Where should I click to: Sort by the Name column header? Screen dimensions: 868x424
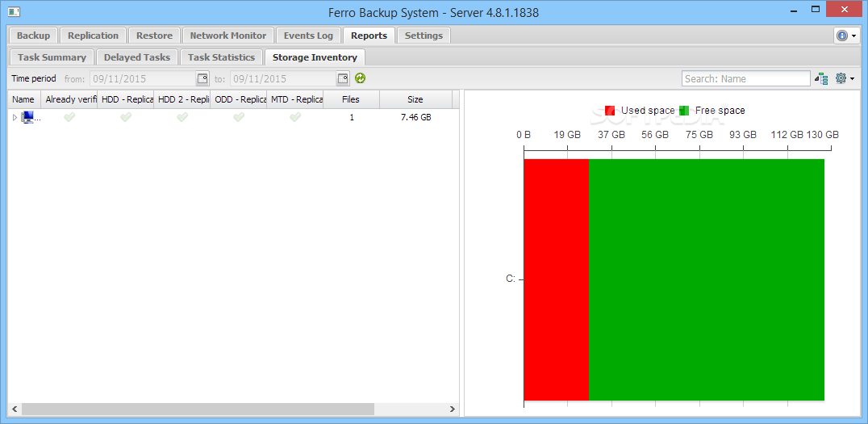(23, 100)
